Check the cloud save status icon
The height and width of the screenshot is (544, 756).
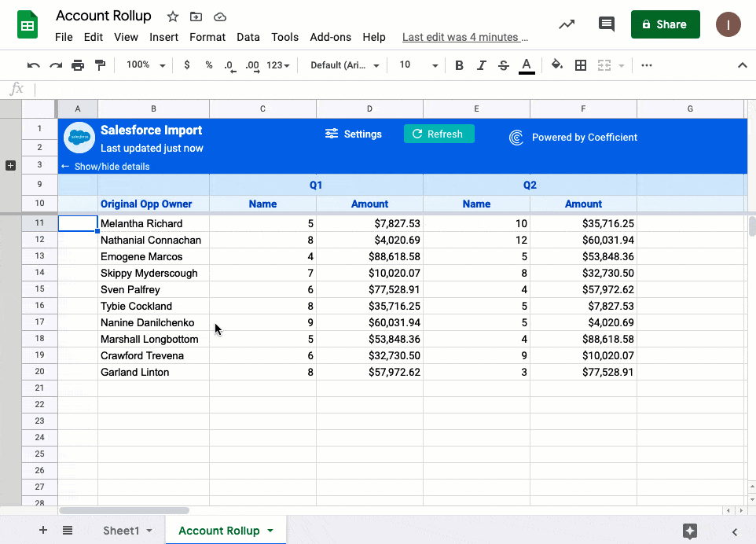point(220,17)
